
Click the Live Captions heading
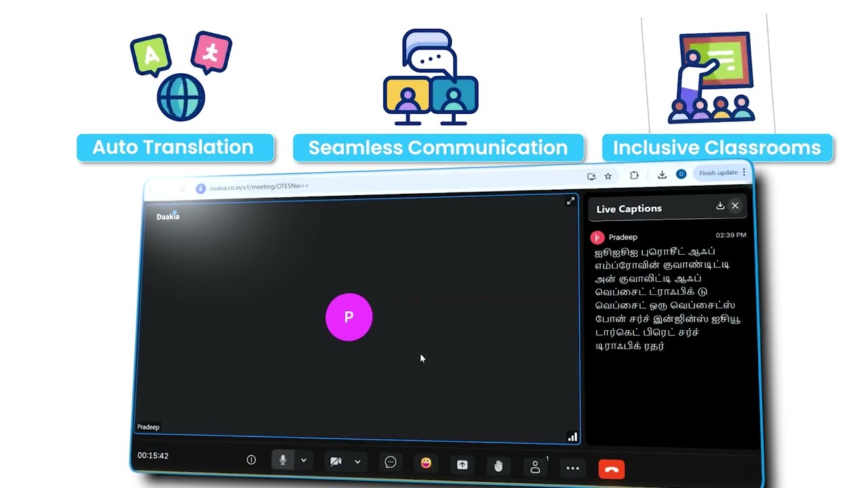click(629, 209)
